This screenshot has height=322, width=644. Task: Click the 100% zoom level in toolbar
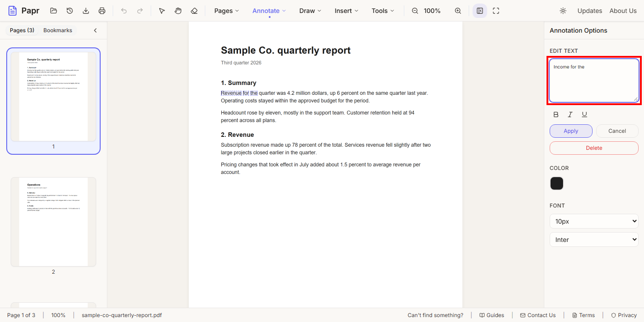[x=432, y=11]
